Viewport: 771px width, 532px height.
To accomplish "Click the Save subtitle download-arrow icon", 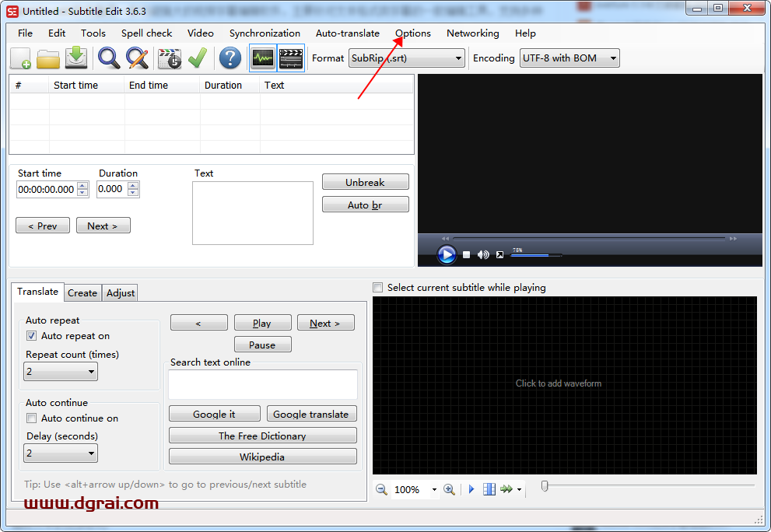I will coord(76,58).
